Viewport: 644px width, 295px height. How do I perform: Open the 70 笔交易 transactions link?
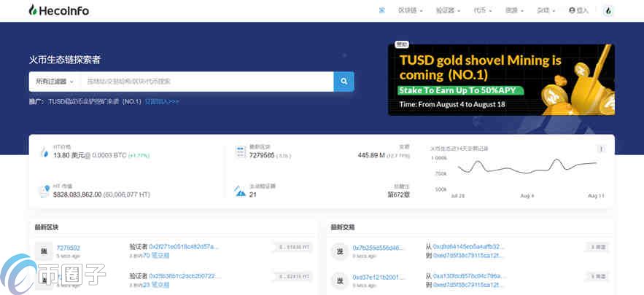155,255
